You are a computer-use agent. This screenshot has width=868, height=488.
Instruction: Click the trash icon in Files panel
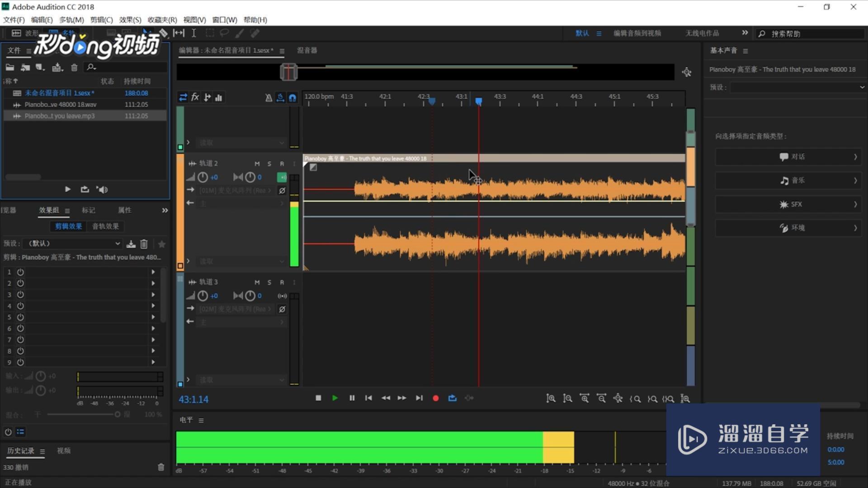pos(74,67)
